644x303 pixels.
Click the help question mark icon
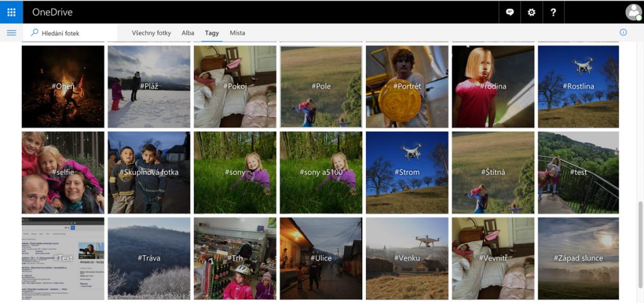(553, 12)
